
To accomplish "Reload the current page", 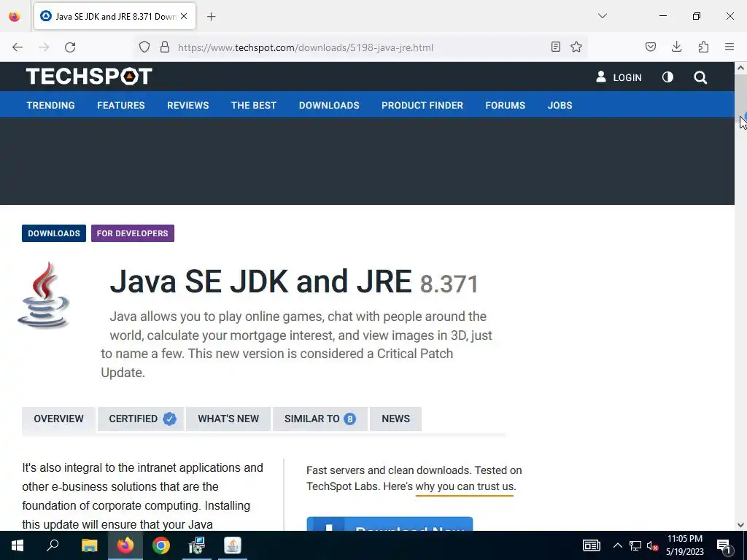I will click(x=70, y=47).
